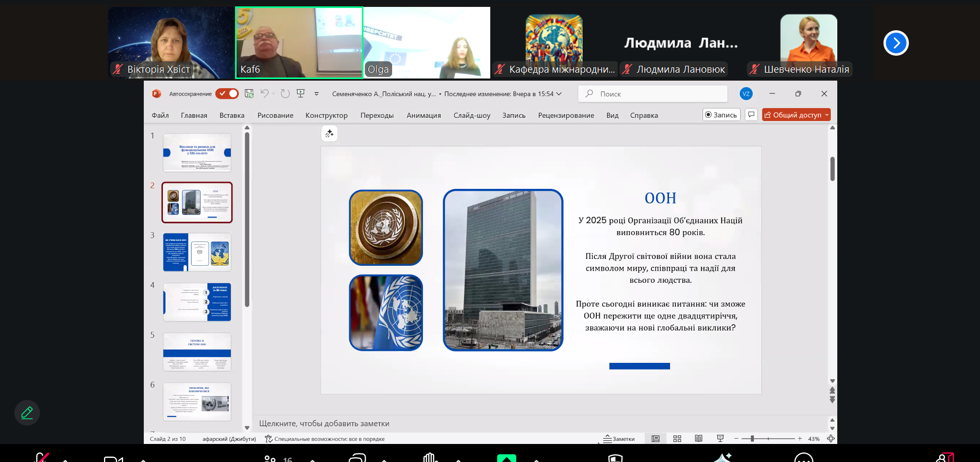Open the Вставка tab
Screen dimensions: 980x462
pos(232,115)
